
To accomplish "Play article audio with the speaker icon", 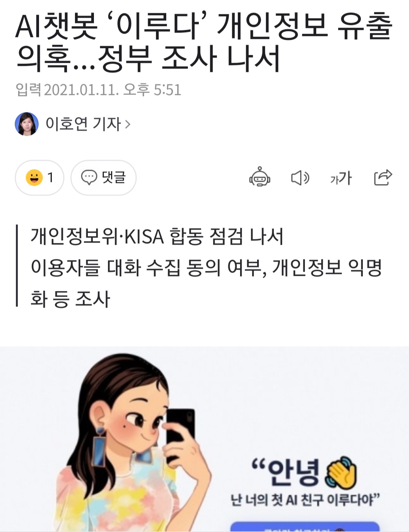I will pyautogui.click(x=300, y=177).
